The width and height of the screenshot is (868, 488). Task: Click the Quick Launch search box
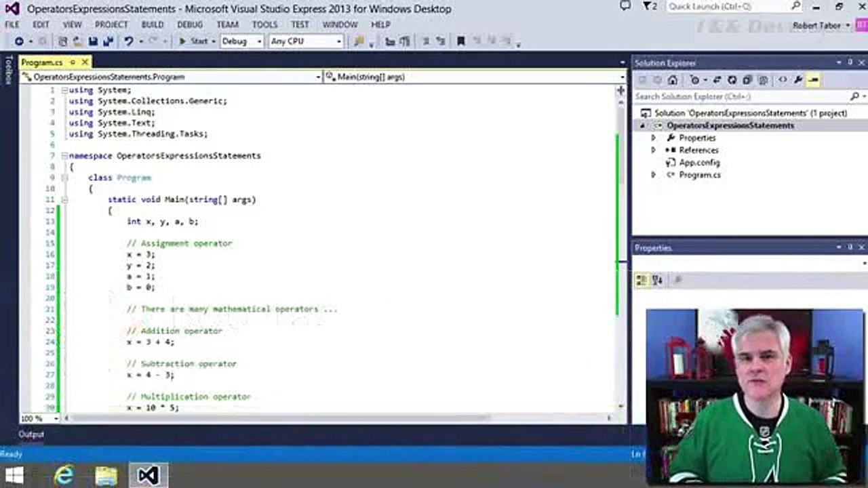coord(733,7)
